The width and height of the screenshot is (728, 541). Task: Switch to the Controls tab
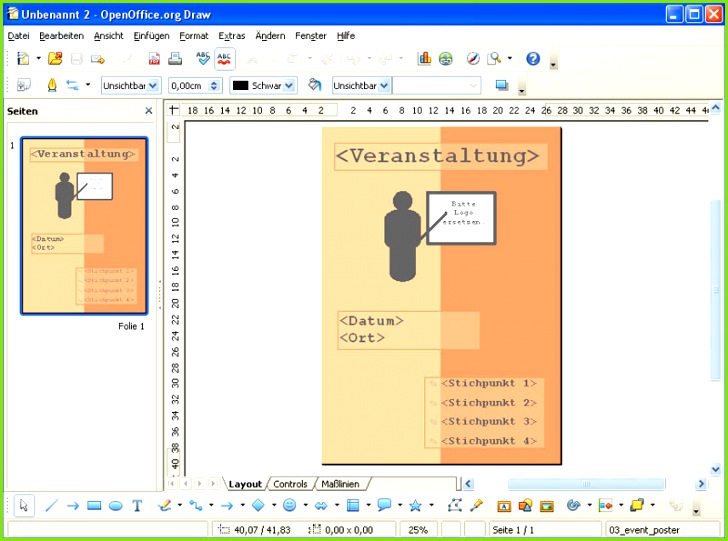[290, 484]
